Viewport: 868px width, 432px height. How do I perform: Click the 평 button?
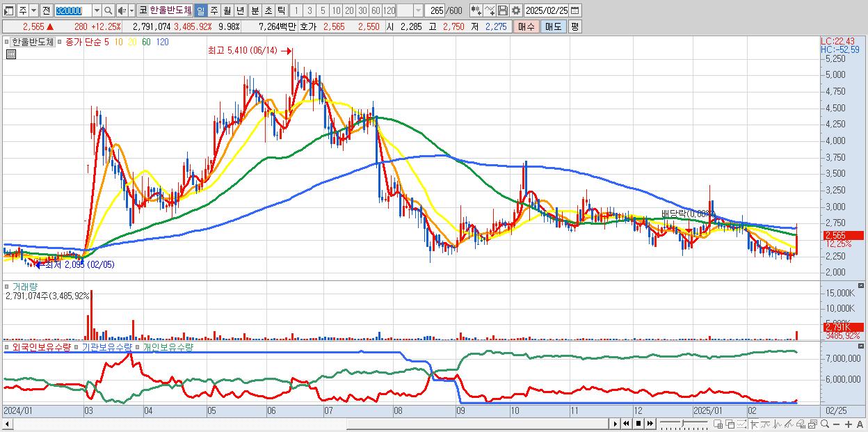click(x=575, y=26)
